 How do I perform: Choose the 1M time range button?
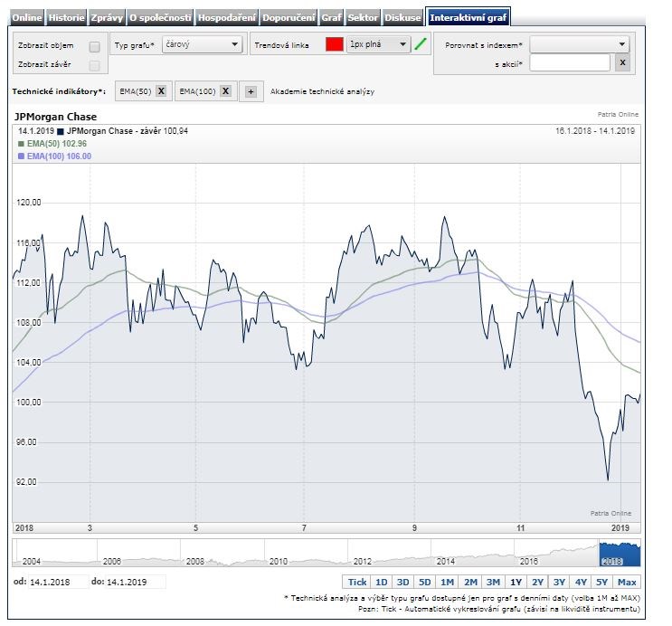coord(447,582)
